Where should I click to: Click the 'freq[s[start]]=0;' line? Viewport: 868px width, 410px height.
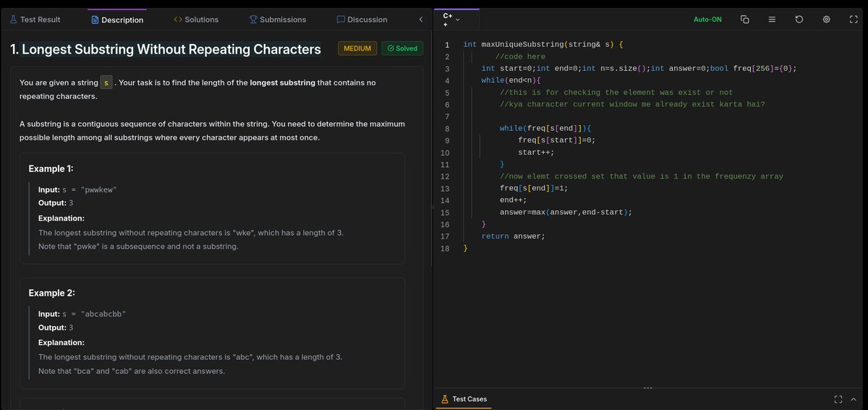pos(556,140)
